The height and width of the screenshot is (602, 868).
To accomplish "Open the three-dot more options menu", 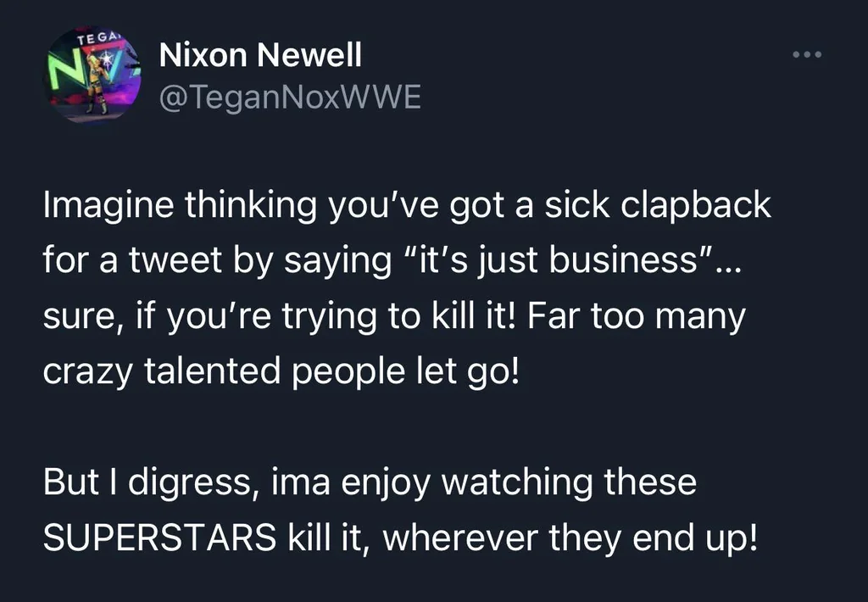I will click(x=808, y=56).
